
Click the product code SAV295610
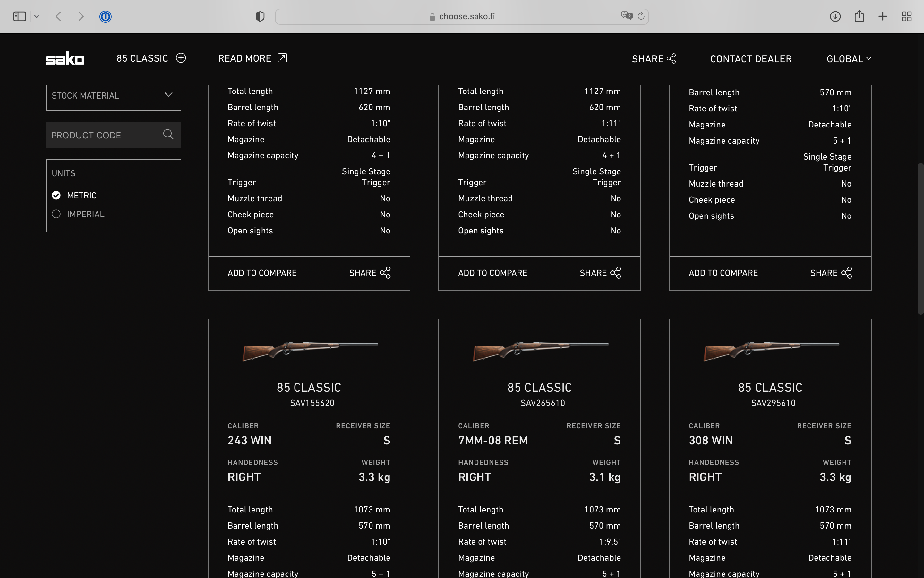(x=773, y=403)
